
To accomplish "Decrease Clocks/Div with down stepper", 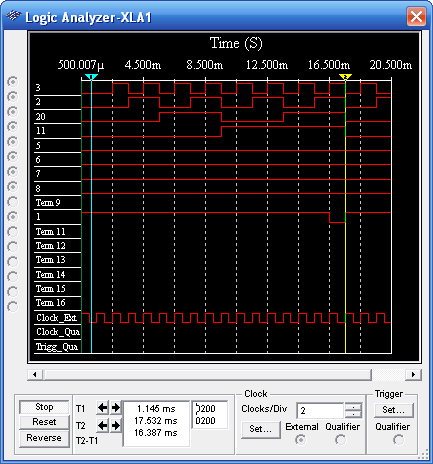I will point(353,414).
